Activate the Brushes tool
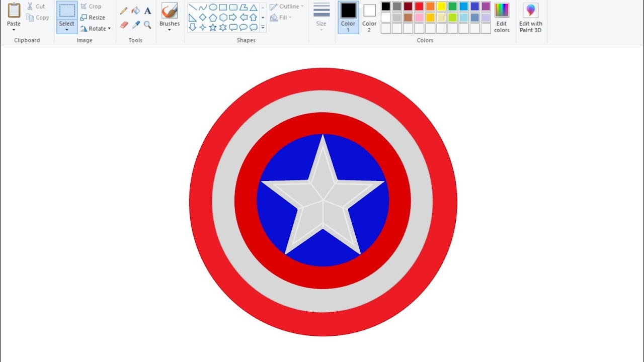 coord(170,14)
